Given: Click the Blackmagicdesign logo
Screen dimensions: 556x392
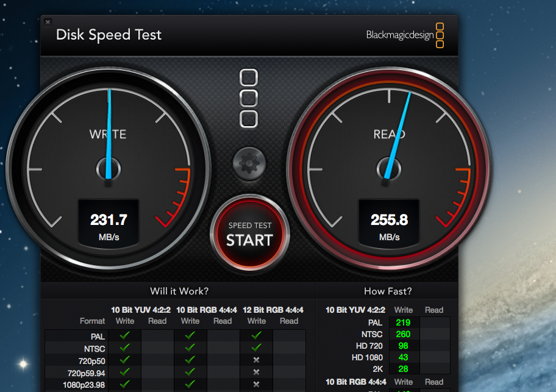Looking at the screenshot, I should point(405,35).
